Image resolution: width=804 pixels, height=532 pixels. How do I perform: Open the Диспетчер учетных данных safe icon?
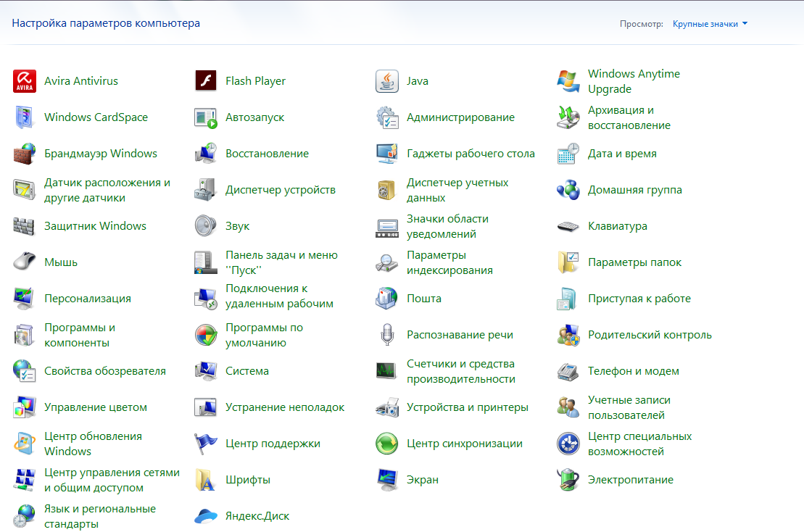386,190
